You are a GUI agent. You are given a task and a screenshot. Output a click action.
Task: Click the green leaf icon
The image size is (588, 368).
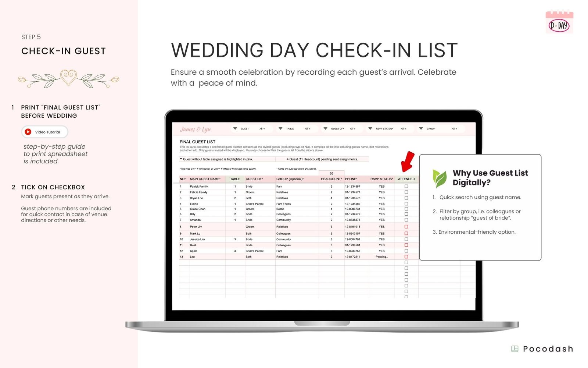click(x=439, y=178)
